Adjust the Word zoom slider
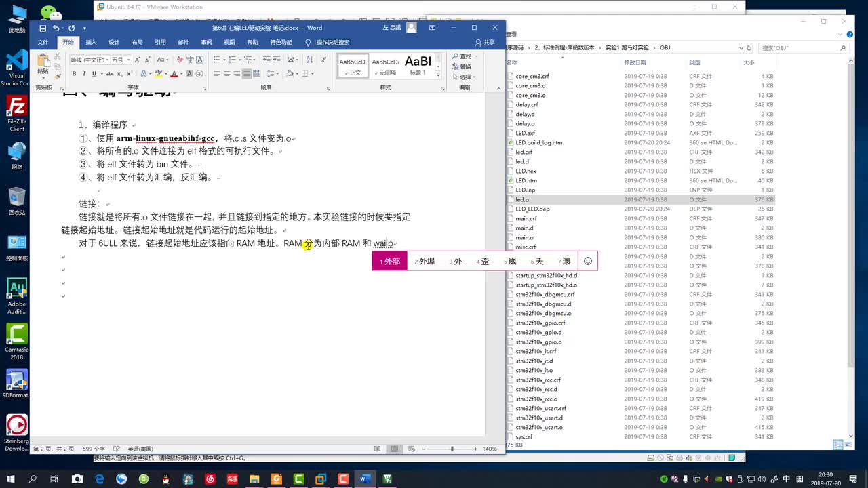Image resolution: width=868 pixels, height=488 pixels. coord(452,449)
